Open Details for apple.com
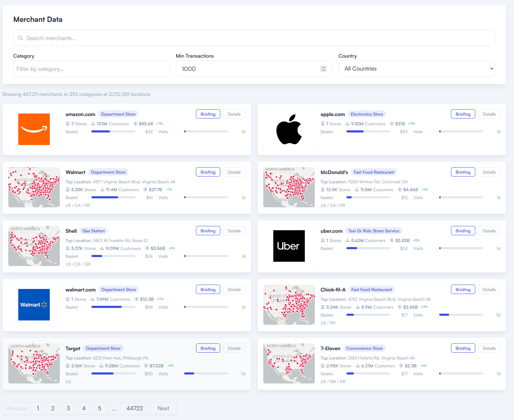Image resolution: width=514 pixels, height=420 pixels. pos(489,114)
